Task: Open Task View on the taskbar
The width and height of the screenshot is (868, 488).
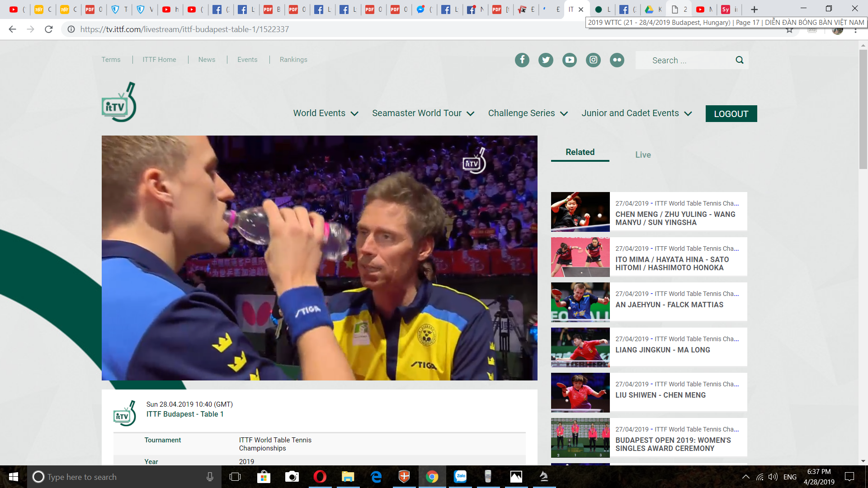Action: point(235,477)
